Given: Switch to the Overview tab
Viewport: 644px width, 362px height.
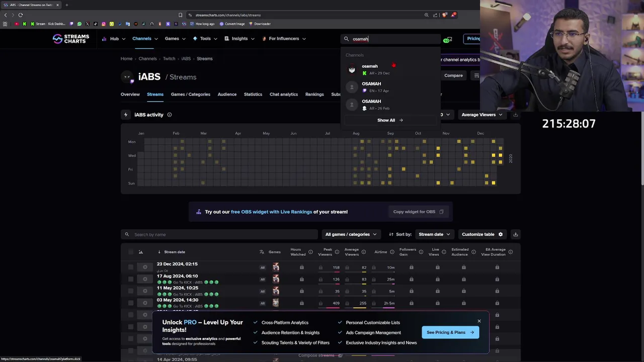Looking at the screenshot, I should (x=130, y=95).
